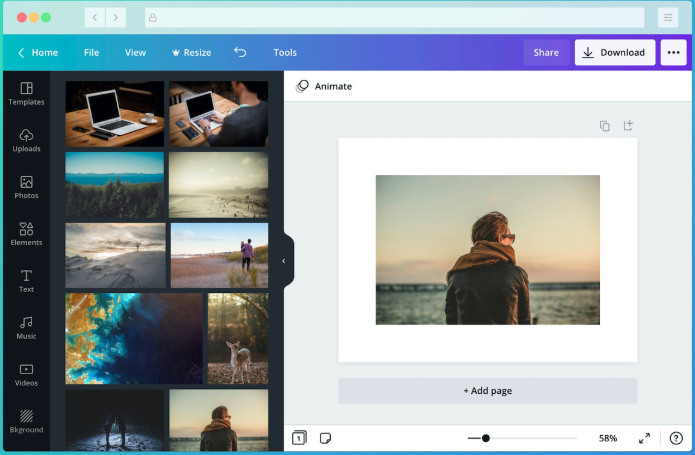The image size is (695, 455).
Task: Enter fullscreen with the expand arrows icon
Action: tap(644, 438)
